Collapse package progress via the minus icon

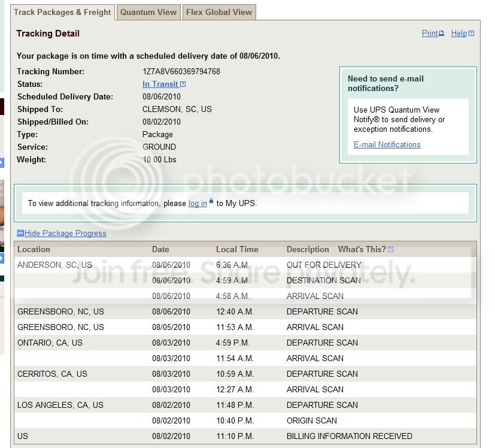(20, 233)
